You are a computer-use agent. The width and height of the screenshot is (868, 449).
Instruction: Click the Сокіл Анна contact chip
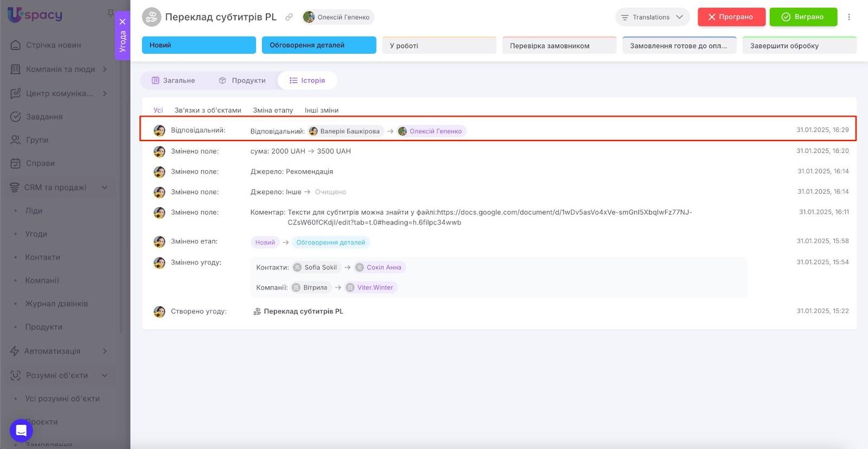coord(379,267)
